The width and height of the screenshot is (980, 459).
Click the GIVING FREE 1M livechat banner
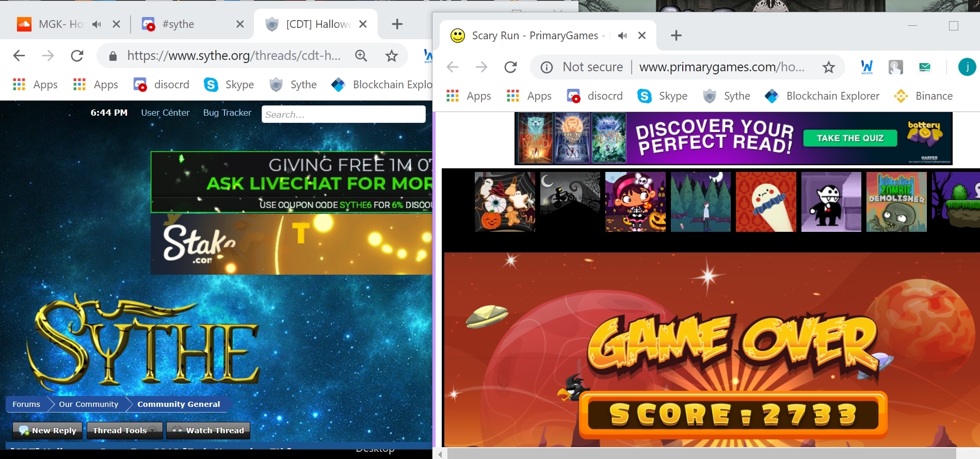coord(292,182)
